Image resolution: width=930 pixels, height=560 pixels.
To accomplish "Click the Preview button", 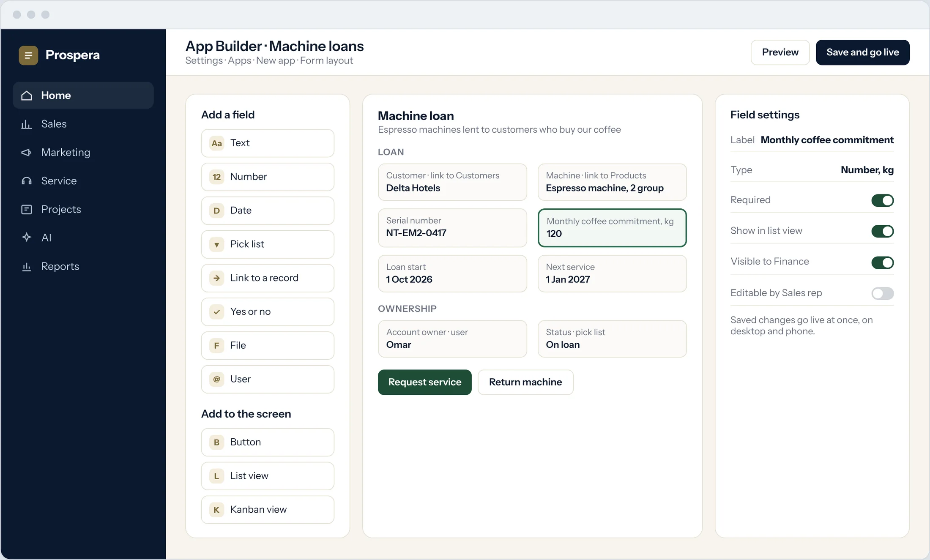I will click(x=780, y=52).
